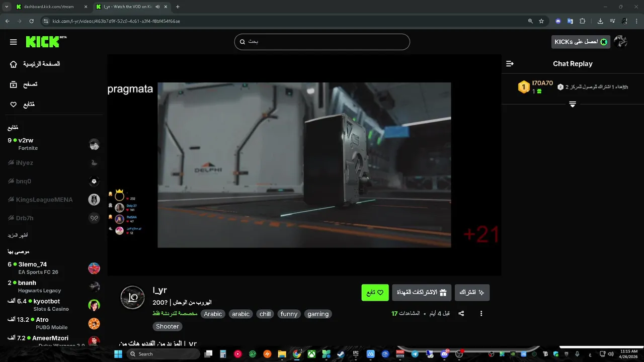This screenshot has height=362, width=644.
Task: Click the browse icon in sidebar
Action: pyautogui.click(x=14, y=84)
